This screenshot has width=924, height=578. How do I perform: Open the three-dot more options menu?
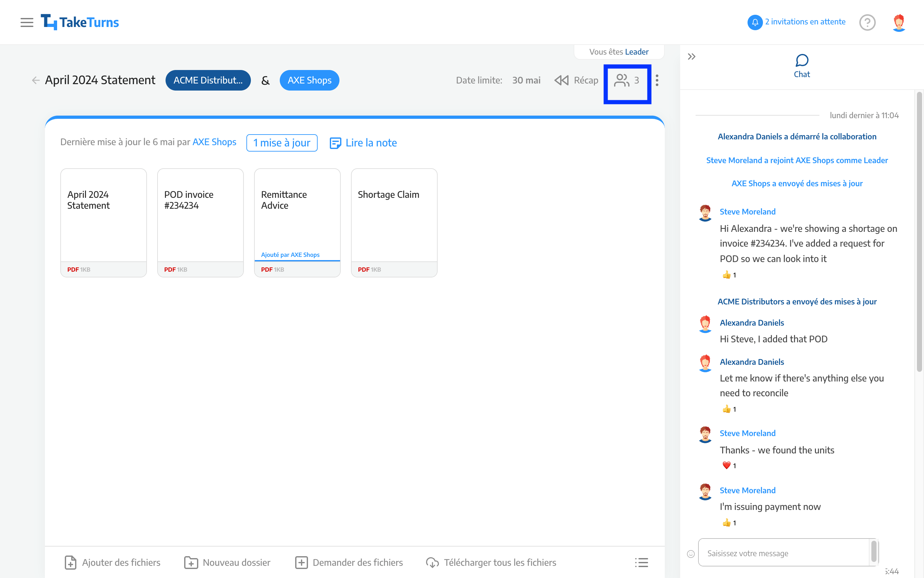[657, 80]
